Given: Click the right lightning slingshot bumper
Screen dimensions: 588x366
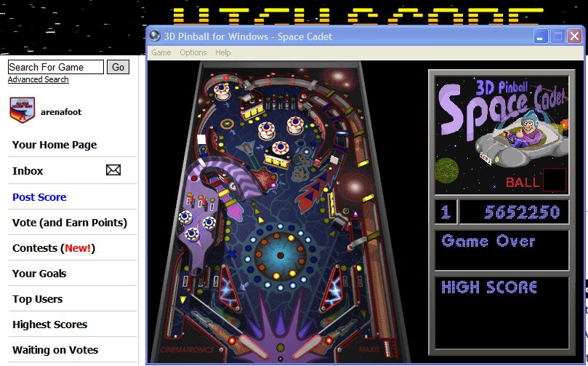Looking at the screenshot, I should [x=332, y=288].
